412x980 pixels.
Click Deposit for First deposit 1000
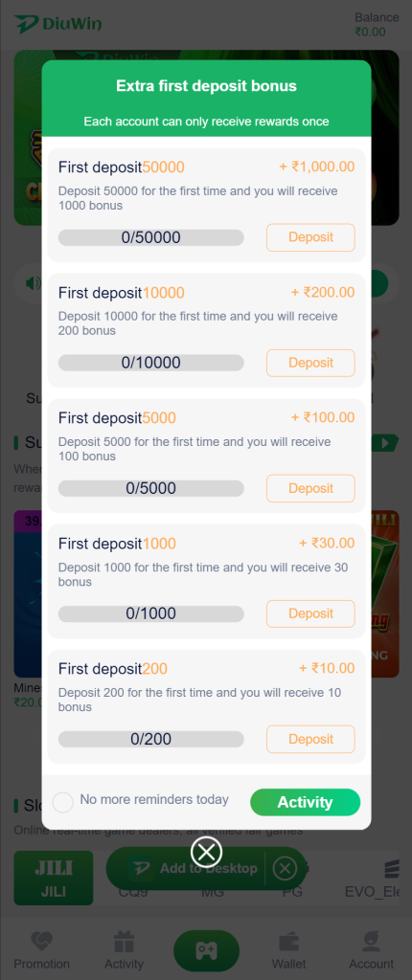[x=310, y=613]
